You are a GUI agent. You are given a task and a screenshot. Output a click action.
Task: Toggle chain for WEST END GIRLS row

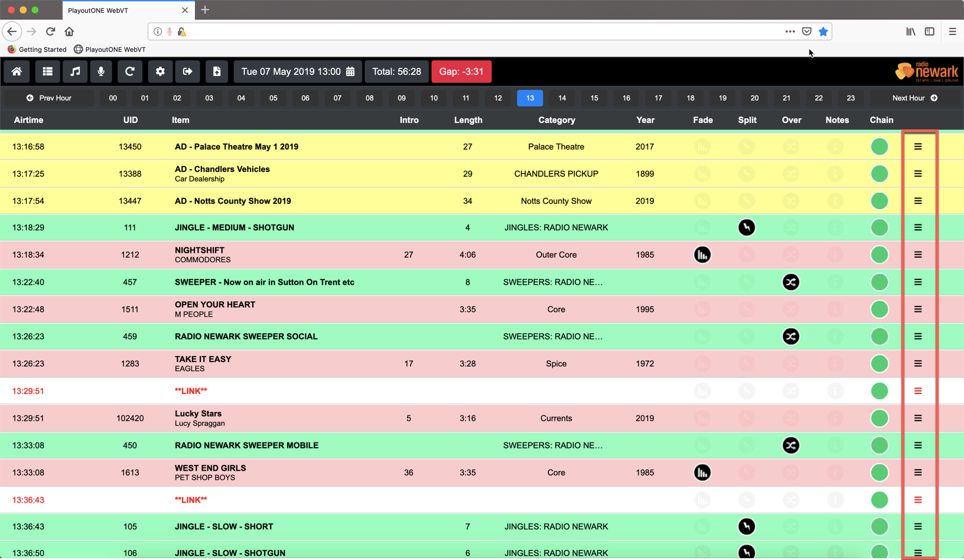pos(880,473)
